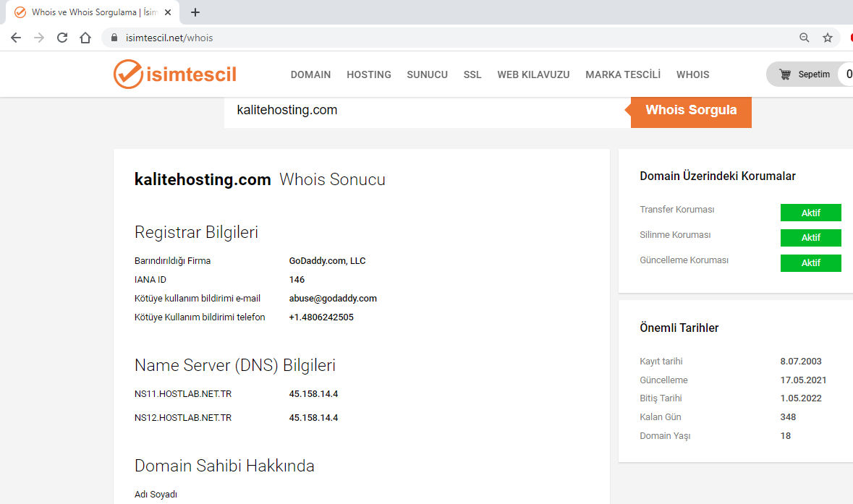Open the DOMAIN menu
The width and height of the screenshot is (853, 504).
point(310,74)
